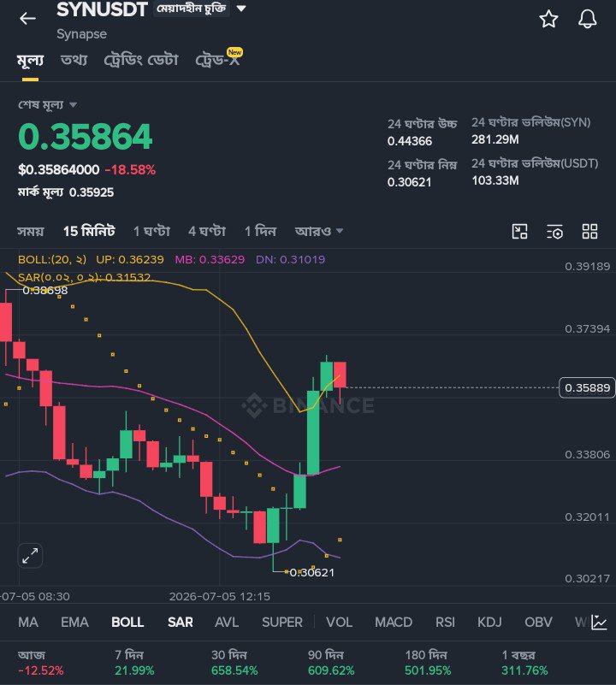Select the 1 day timeframe
This screenshot has width=616, height=685.
click(260, 231)
